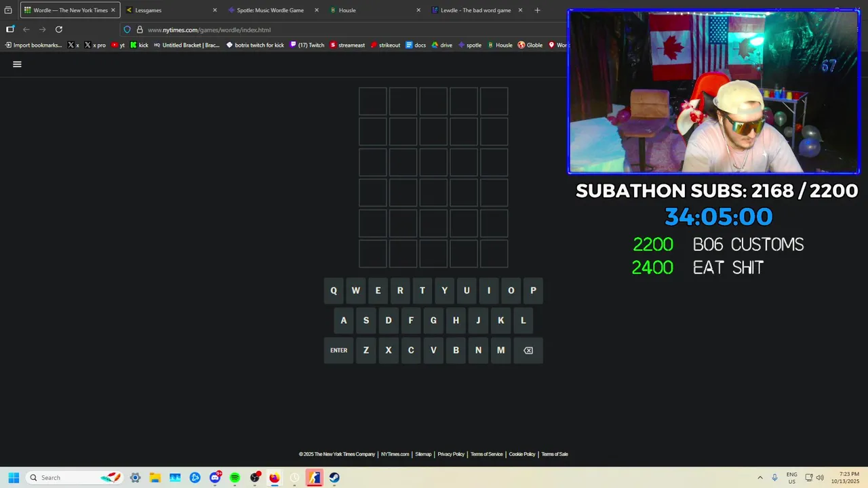868x488 pixels.
Task: Select the Wordle — The New York Times tab
Action: click(70, 10)
